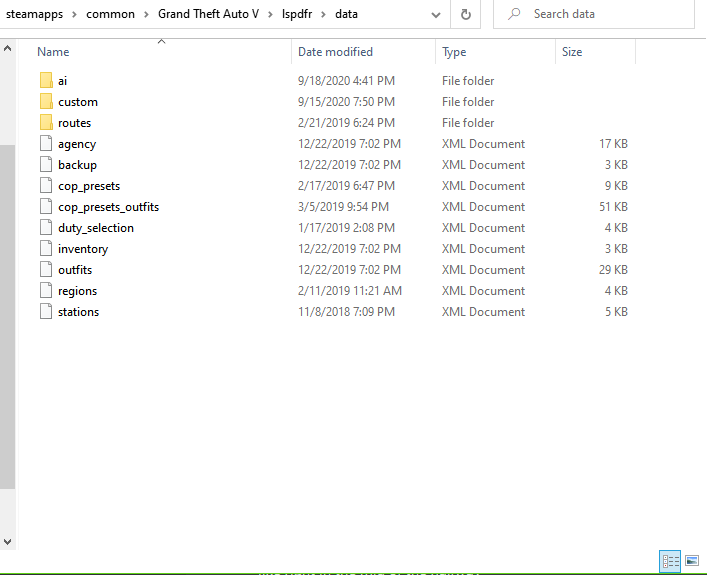Click navigation pane scroll up arrow
This screenshot has width=707, height=575.
pos(8,48)
